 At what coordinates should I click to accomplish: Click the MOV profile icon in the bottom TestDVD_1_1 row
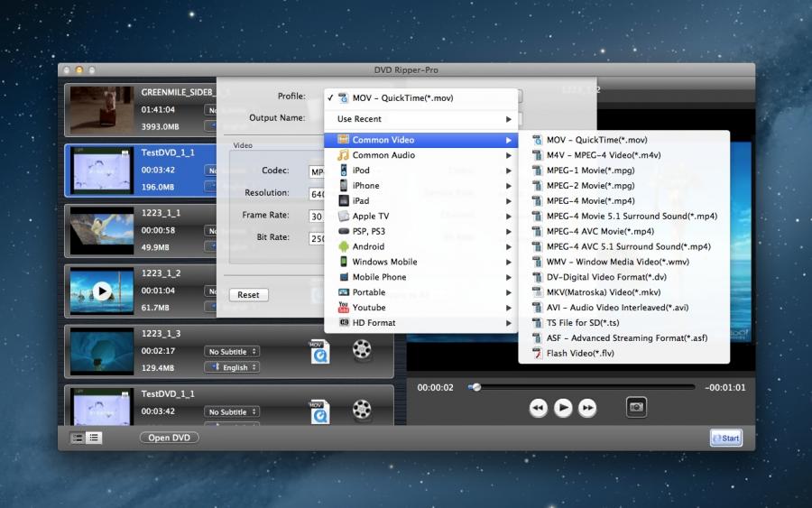[319, 411]
